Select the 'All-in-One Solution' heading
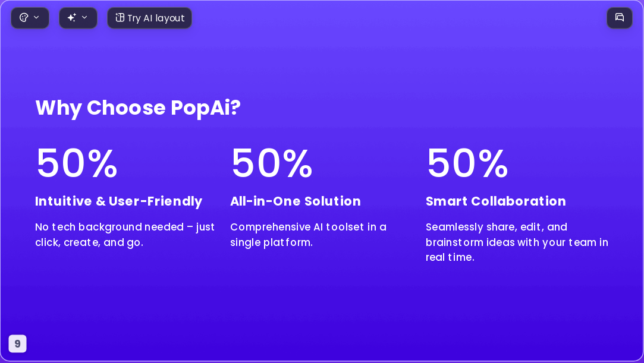The height and width of the screenshot is (363, 644). [x=296, y=201]
